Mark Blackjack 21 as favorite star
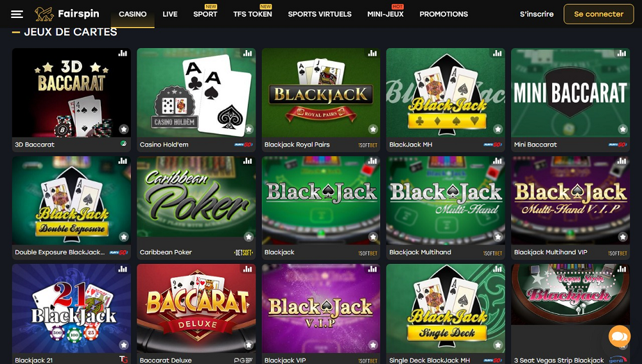642x364 pixels. pyautogui.click(x=124, y=345)
